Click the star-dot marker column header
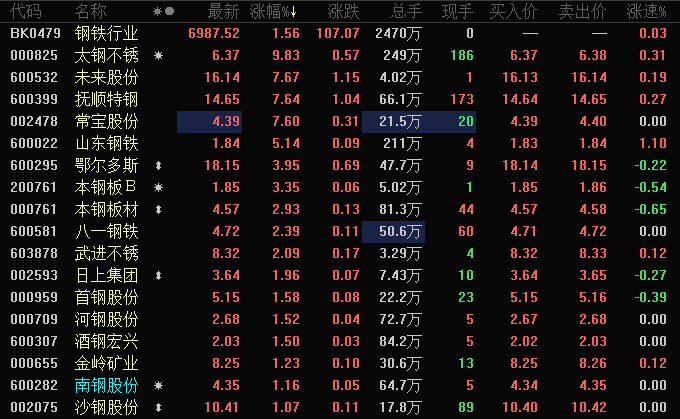Viewport: 680px width, 419px height. coord(163,12)
